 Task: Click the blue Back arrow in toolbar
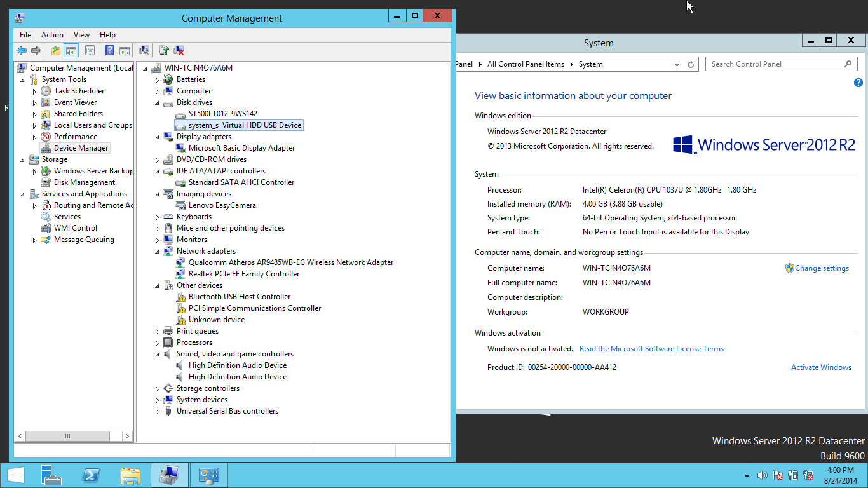(x=22, y=51)
